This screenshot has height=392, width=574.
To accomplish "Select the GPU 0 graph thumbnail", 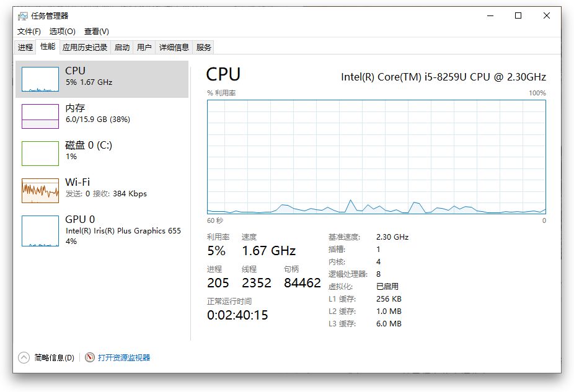I will tap(40, 230).
